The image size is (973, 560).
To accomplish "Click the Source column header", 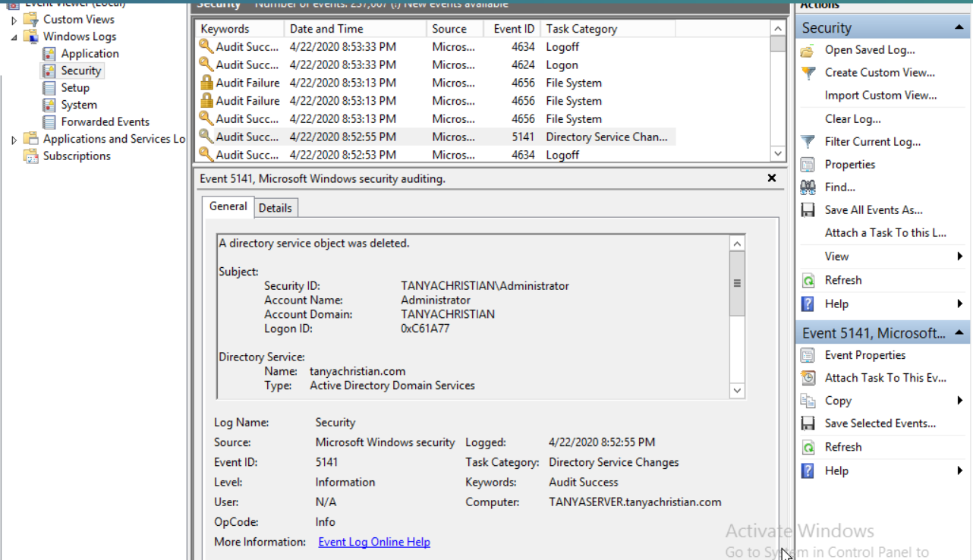I will coord(455,29).
